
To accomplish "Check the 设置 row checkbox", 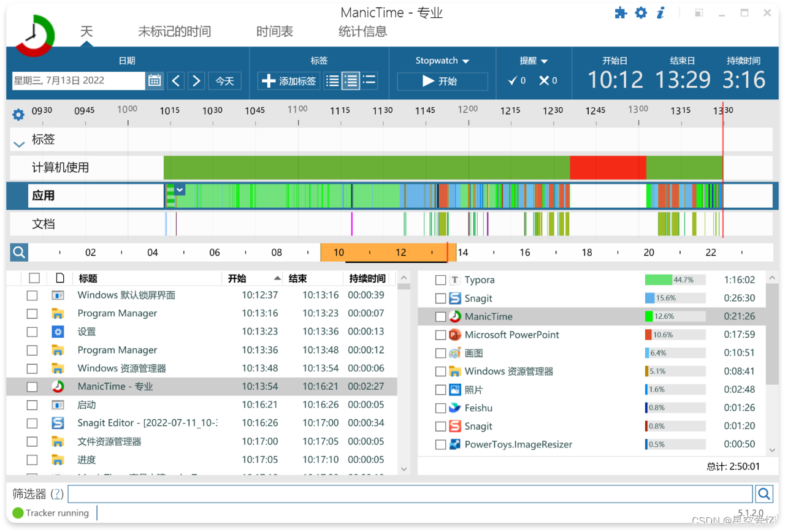I will coord(32,332).
